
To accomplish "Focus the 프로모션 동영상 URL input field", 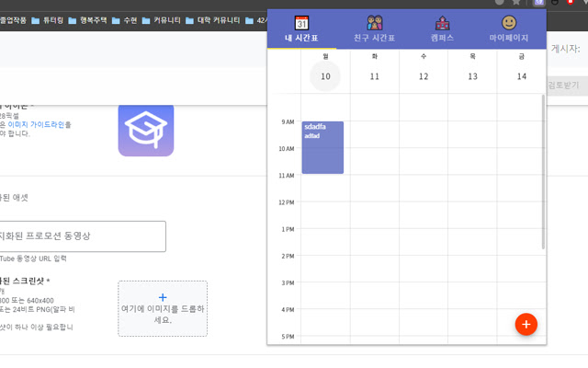I will pyautogui.click(x=83, y=236).
